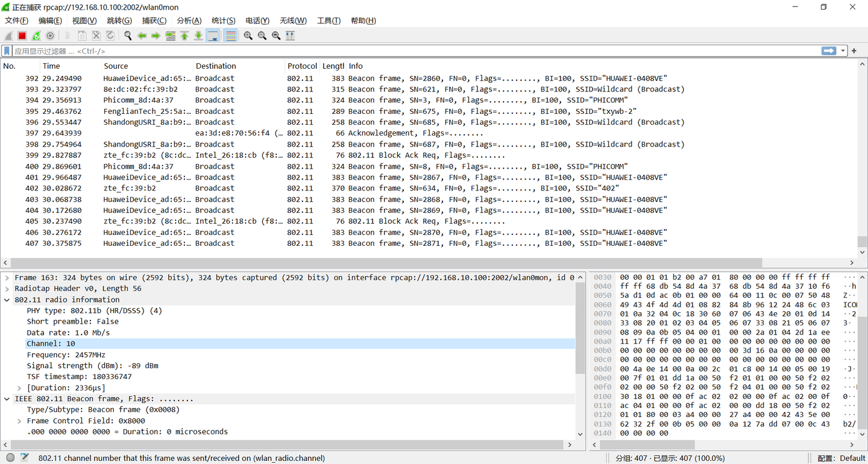
Task: Click the reload capture file icon
Action: pyautogui.click(x=110, y=36)
